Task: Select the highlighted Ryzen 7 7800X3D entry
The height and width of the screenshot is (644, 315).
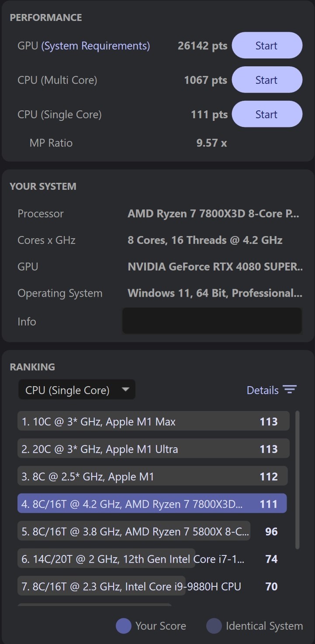Action: [x=152, y=504]
